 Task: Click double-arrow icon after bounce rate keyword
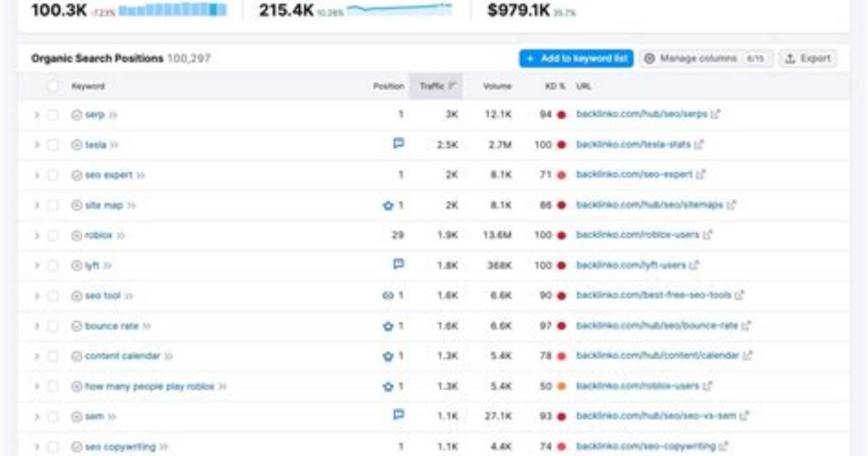[x=147, y=326]
